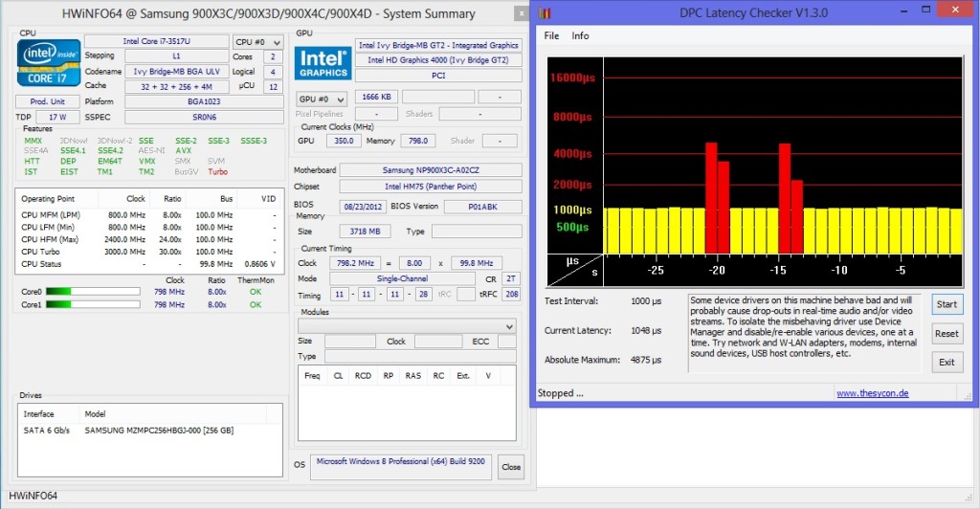Click the BGA1023 platform field
This screenshot has width=980, height=509.
204,101
